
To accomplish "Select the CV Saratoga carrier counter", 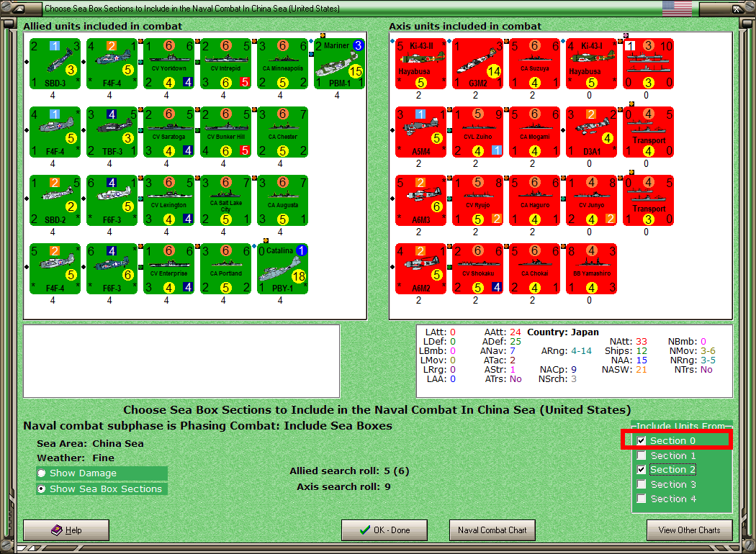I will [168, 132].
